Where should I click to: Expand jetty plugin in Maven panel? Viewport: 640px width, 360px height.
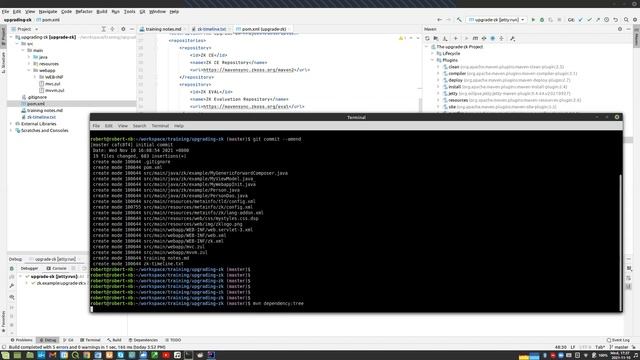tap(439, 93)
